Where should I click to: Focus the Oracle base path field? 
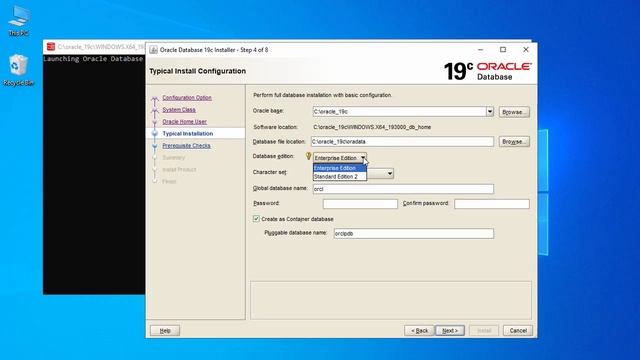click(x=399, y=111)
